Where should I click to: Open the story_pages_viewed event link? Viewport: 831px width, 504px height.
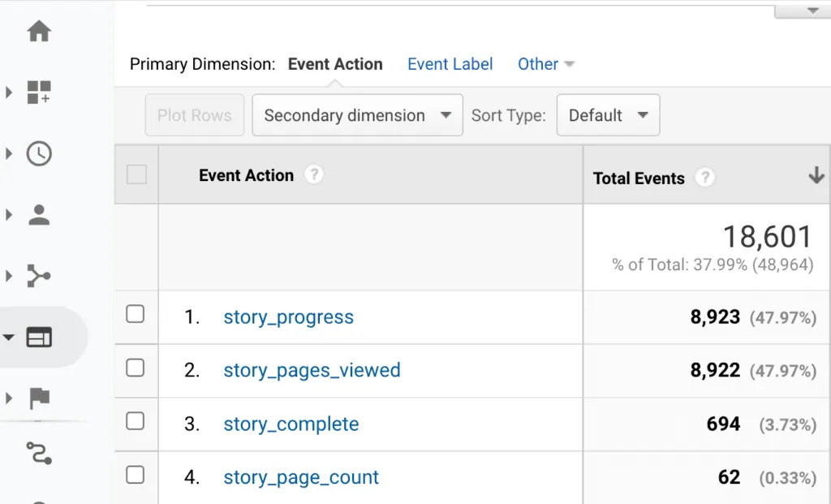tap(312, 370)
